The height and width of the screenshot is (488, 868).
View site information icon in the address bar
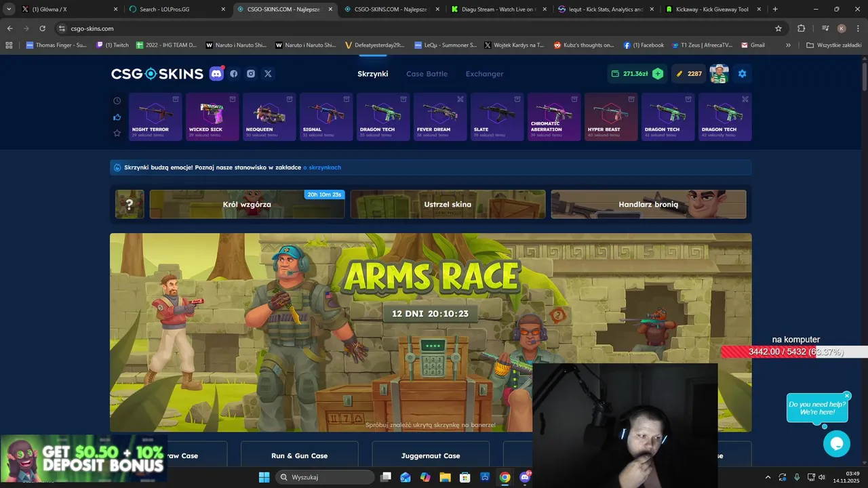pos(62,28)
